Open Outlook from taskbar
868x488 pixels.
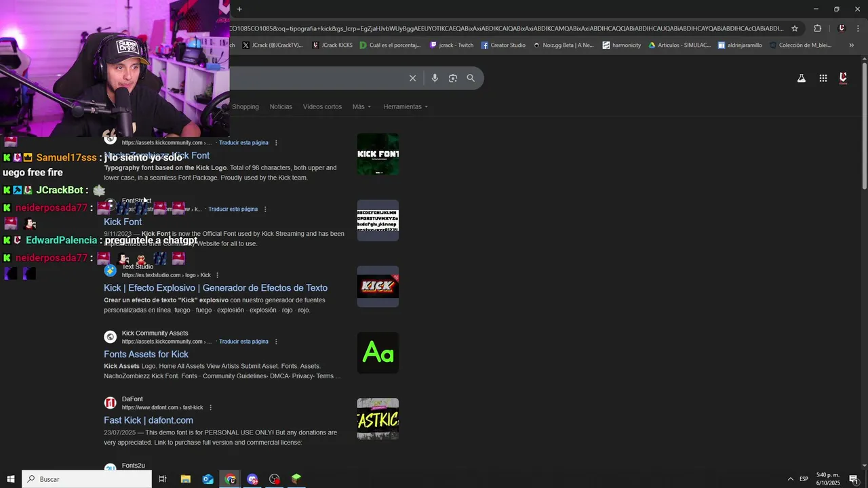click(x=208, y=479)
